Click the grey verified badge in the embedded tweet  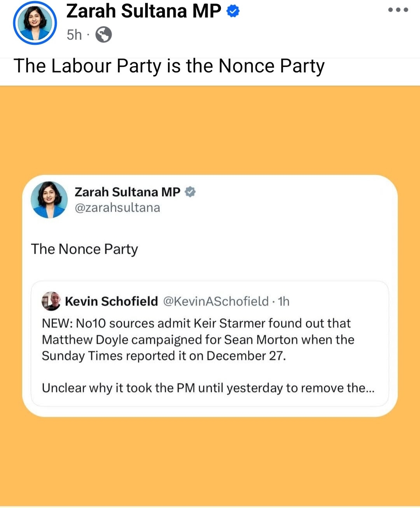[190, 192]
